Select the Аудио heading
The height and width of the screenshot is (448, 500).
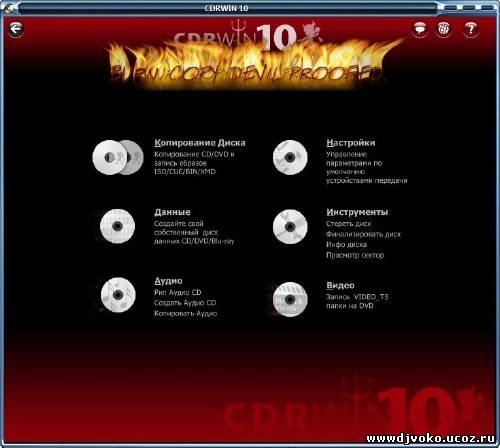point(168,281)
